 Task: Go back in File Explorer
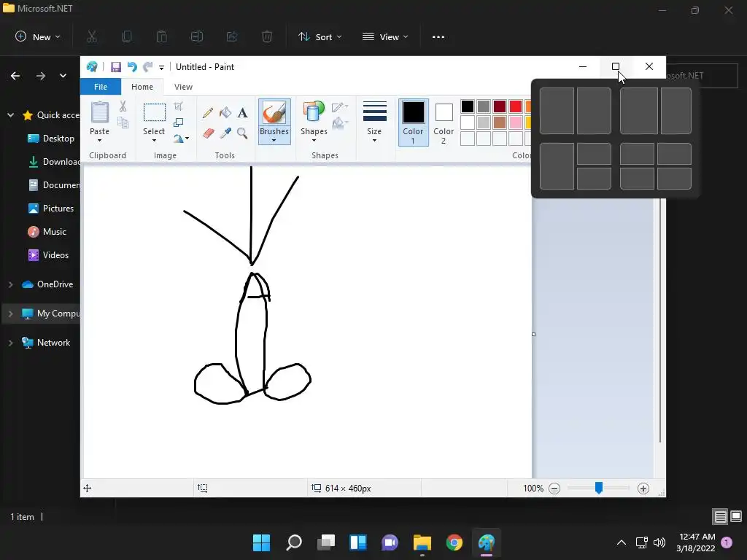[15, 76]
